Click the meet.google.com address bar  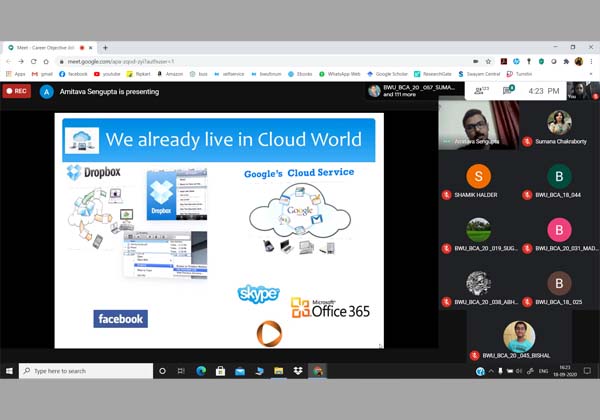point(264,62)
